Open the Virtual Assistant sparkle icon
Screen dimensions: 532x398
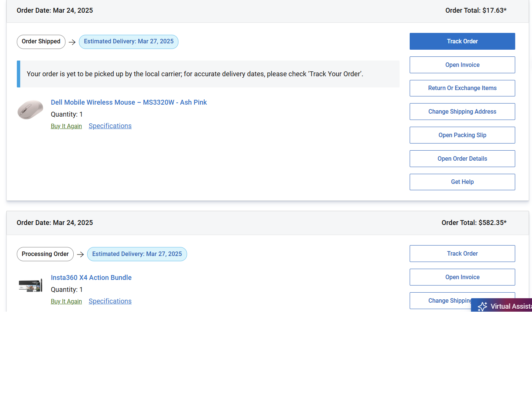point(483,306)
